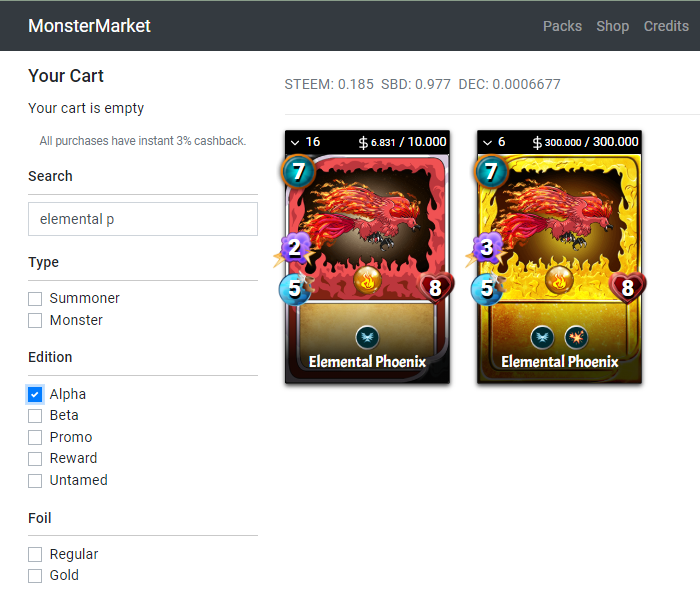Expand the 16 listings chevron on regular Phoenix

coord(295,142)
